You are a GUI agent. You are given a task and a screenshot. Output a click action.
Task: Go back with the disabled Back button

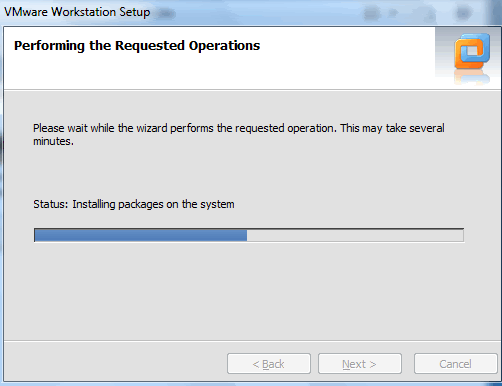pyautogui.click(x=269, y=364)
